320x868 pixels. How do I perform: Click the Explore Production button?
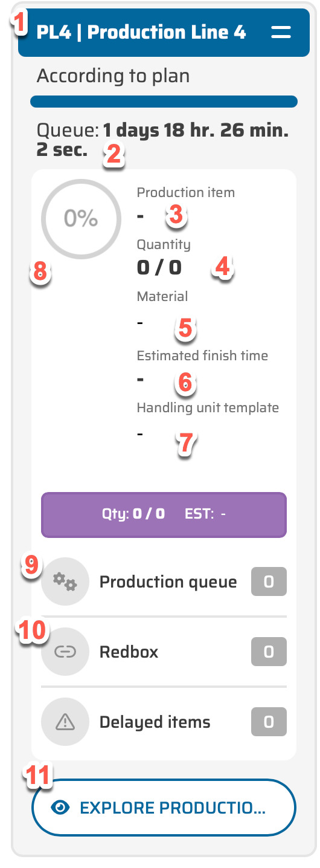click(x=164, y=808)
